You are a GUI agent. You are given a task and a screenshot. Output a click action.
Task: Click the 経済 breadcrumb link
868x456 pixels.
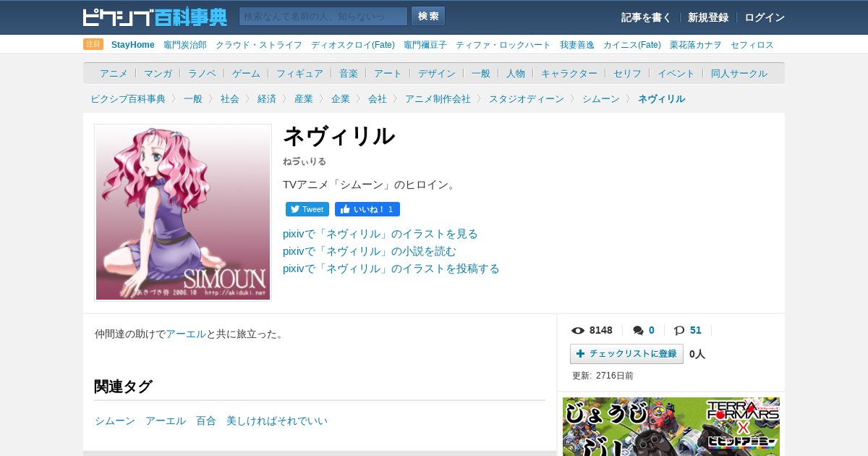(x=267, y=98)
